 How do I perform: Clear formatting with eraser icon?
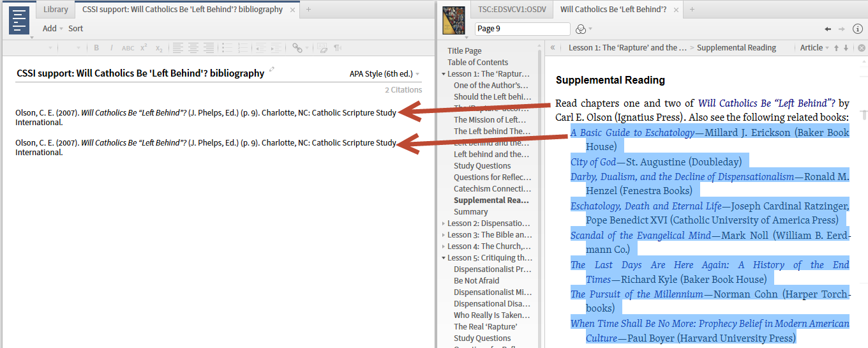point(322,48)
